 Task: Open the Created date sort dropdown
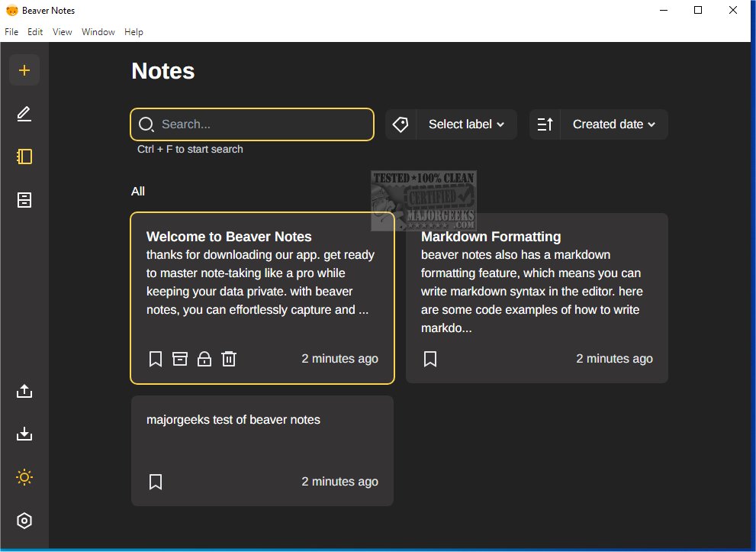click(x=613, y=124)
